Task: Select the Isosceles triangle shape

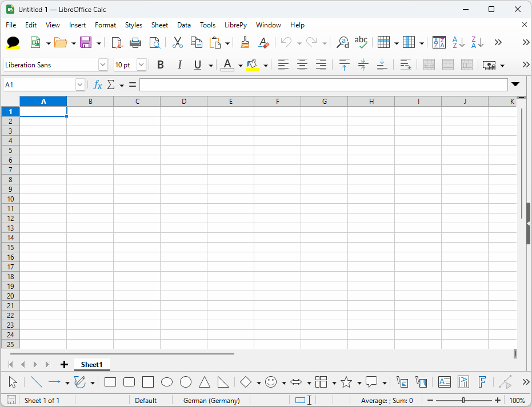Action: click(204, 382)
